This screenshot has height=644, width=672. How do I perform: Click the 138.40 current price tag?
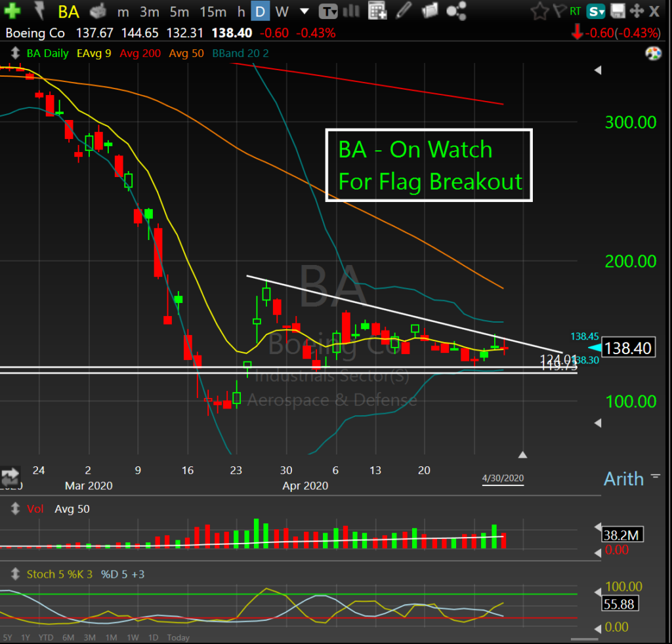point(628,348)
